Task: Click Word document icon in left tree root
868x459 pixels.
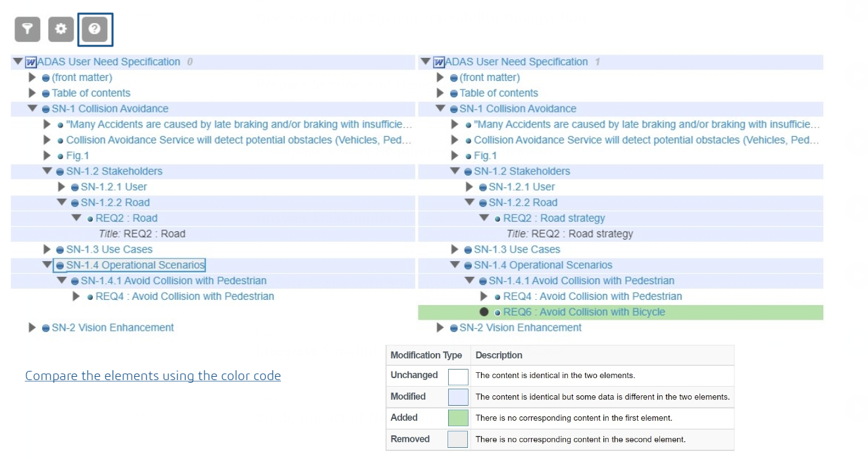Action: click(30, 62)
